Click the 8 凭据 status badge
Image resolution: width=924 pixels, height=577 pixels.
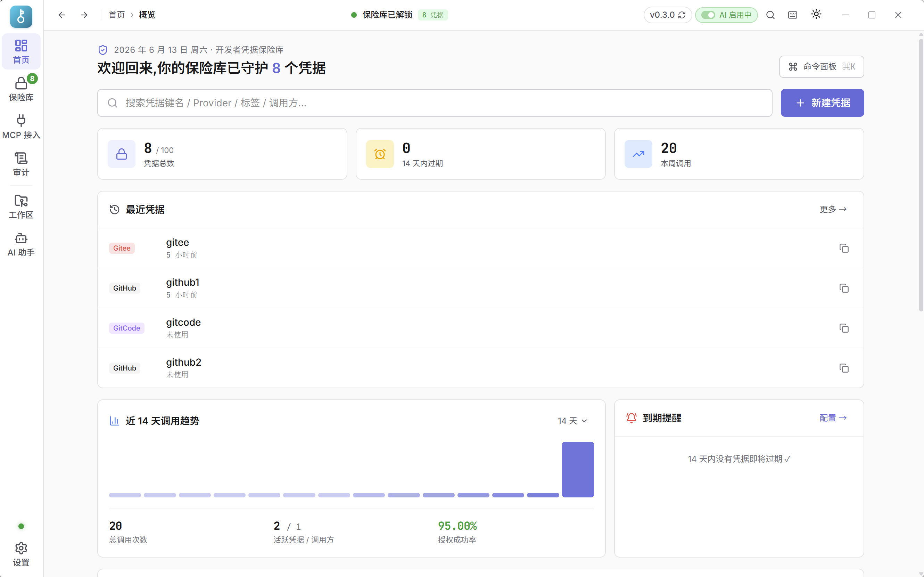pyautogui.click(x=432, y=15)
